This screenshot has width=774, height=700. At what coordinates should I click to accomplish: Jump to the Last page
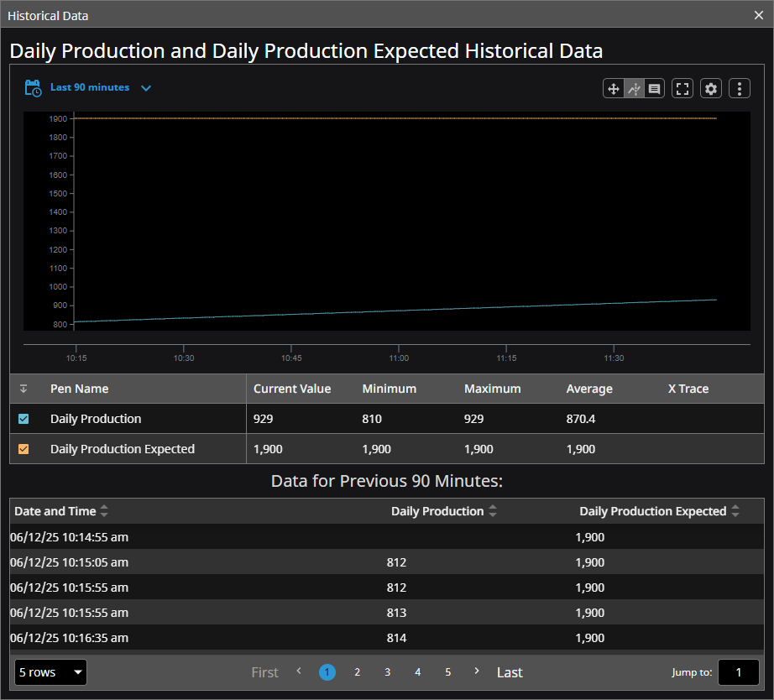509,672
